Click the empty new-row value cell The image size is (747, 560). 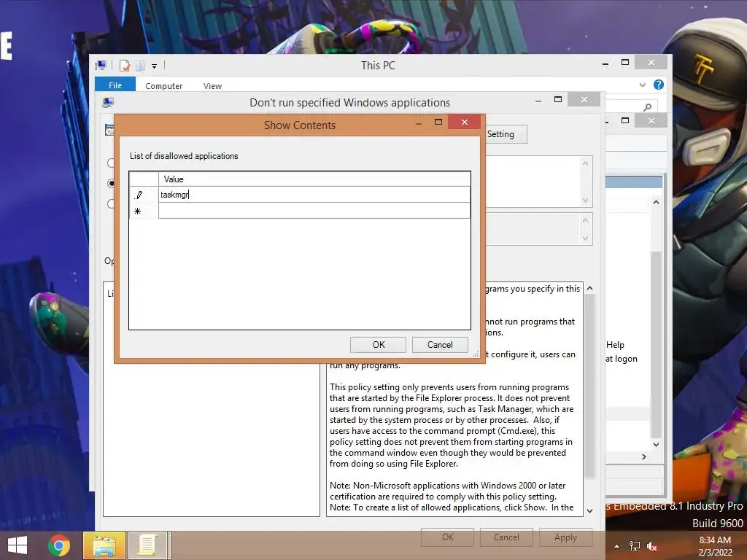[314, 211]
